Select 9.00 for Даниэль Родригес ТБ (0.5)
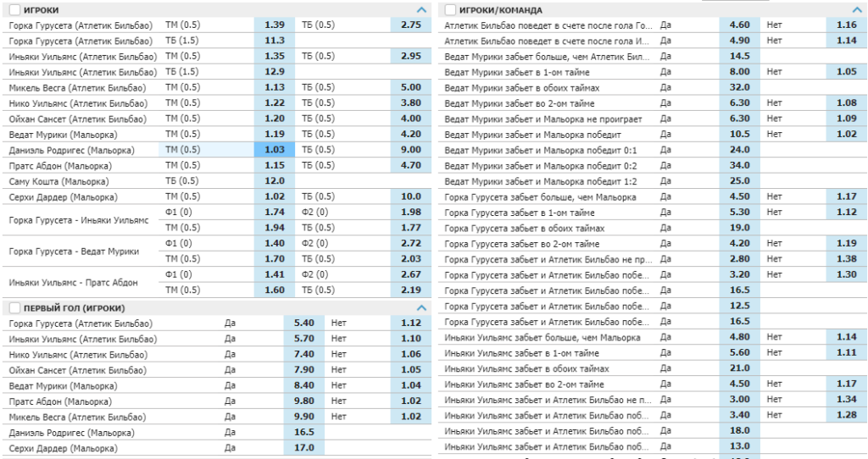Image resolution: width=868 pixels, height=459 pixels. point(411,149)
